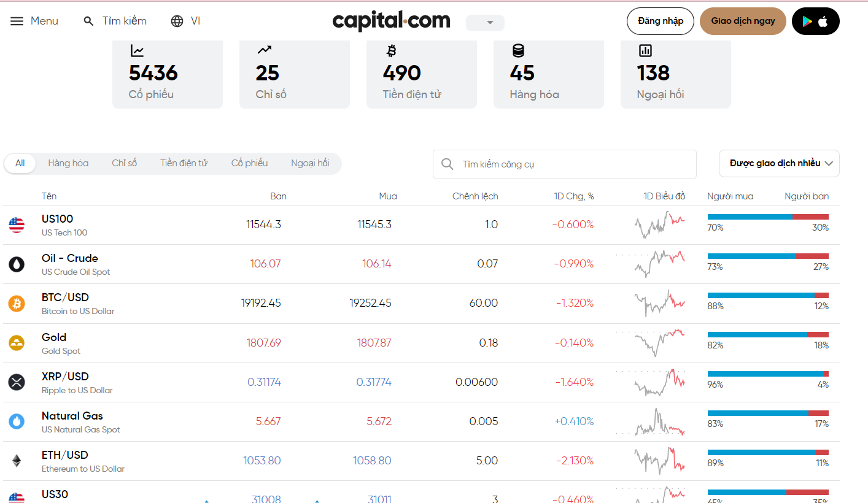Click the US100 flag icon
This screenshot has height=503, width=868.
pyautogui.click(x=17, y=225)
